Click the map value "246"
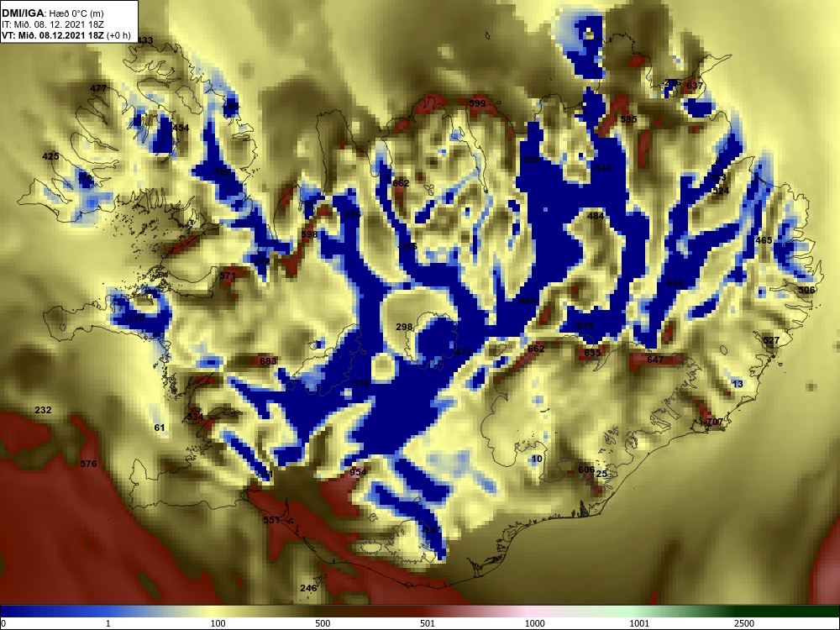840x630 pixels. (x=308, y=588)
